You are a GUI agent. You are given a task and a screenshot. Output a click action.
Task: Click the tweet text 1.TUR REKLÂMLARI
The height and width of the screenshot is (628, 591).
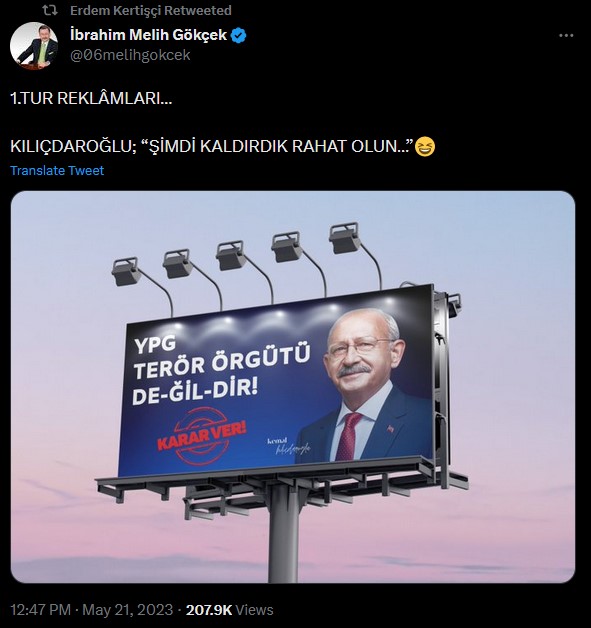pos(91,98)
